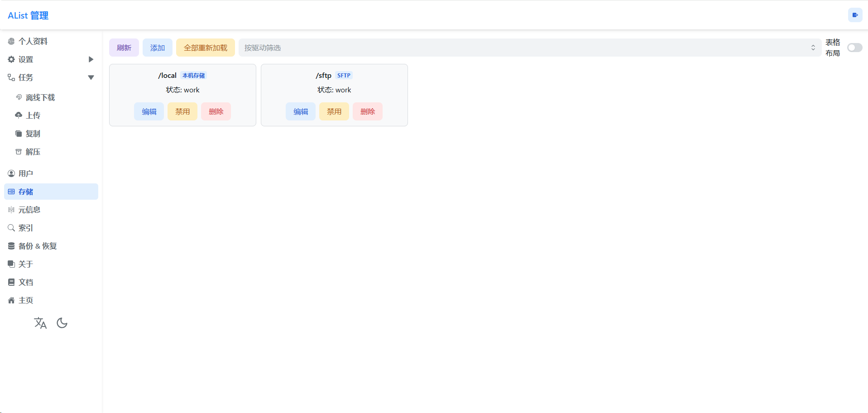This screenshot has height=413, width=868.
Task: Open 备份 & 恢复 page
Action: coord(51,246)
